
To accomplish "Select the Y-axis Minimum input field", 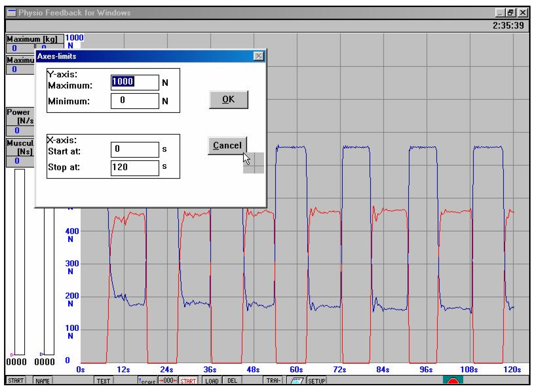I will click(135, 101).
